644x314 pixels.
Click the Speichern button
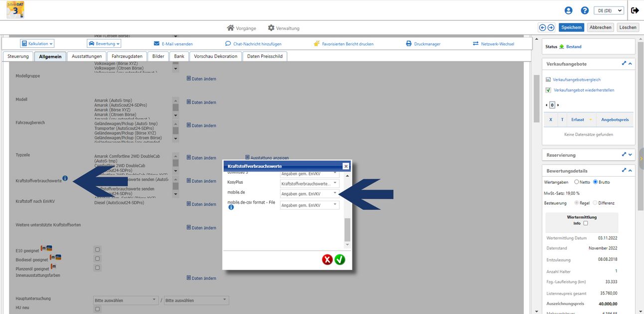pyautogui.click(x=571, y=28)
